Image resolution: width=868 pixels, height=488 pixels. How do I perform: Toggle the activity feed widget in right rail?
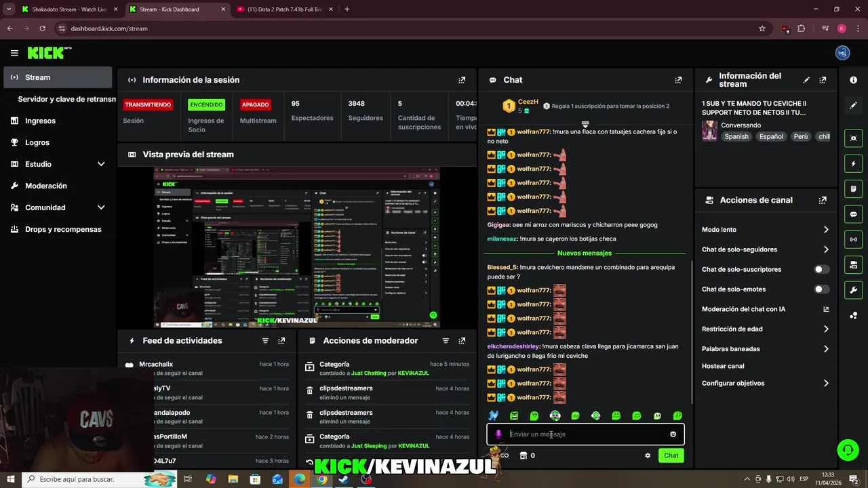click(853, 188)
